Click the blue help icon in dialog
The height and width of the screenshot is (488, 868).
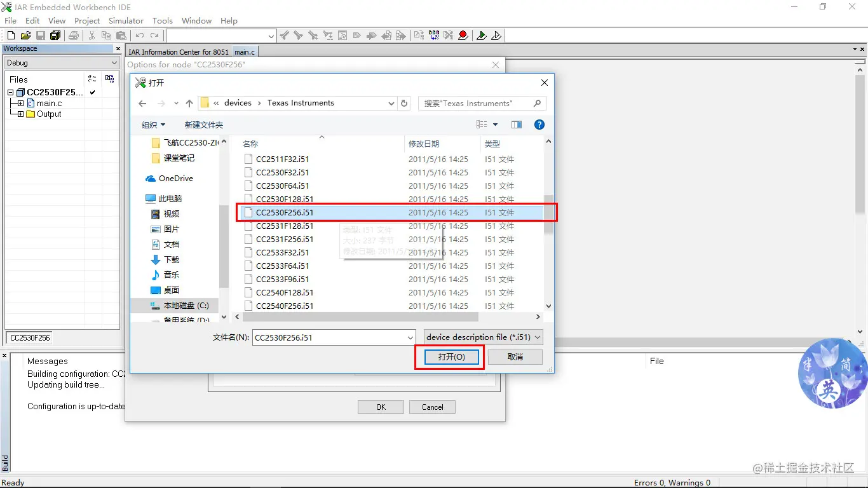(x=539, y=125)
